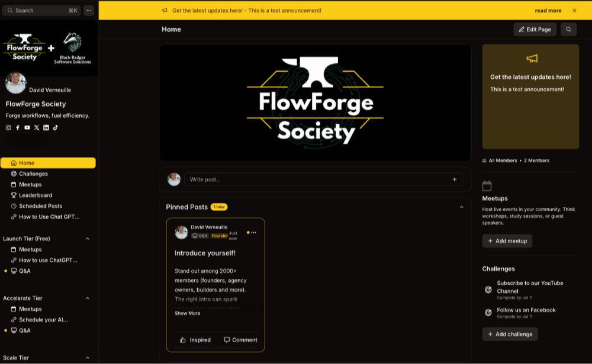592x364 pixels.
Task: Collapse the Accelerate Tier section
Action: [x=87, y=298]
